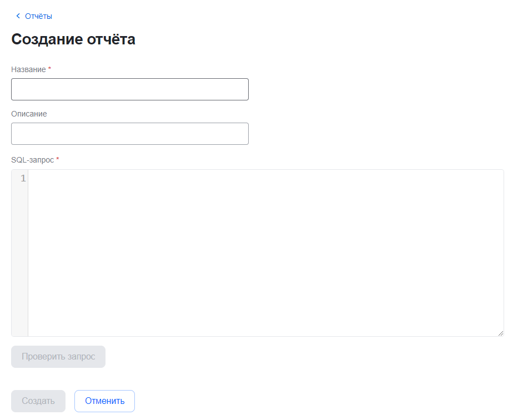Click the Описание field label
Screen dimensions: 513x420
29,114
